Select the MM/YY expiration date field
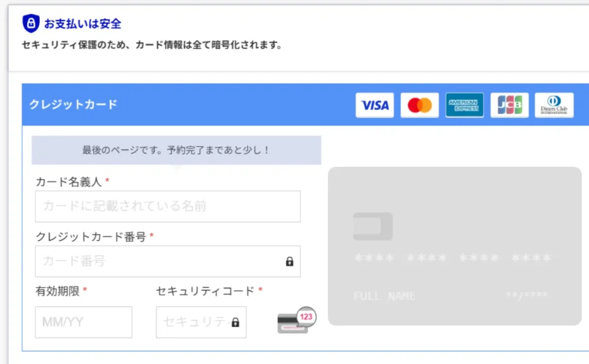 pyautogui.click(x=83, y=322)
